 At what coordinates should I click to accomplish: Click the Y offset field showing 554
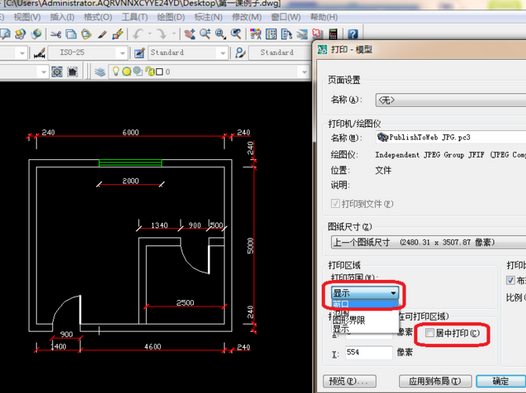(369, 352)
